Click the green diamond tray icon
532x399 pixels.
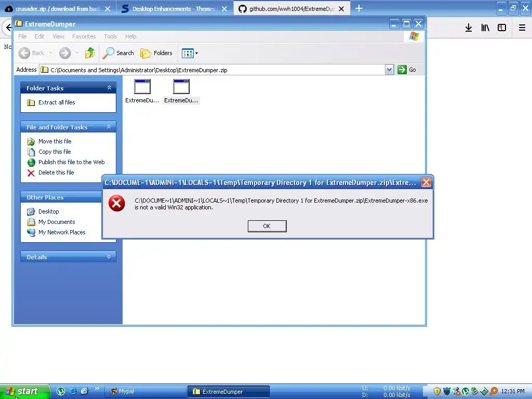[484, 391]
